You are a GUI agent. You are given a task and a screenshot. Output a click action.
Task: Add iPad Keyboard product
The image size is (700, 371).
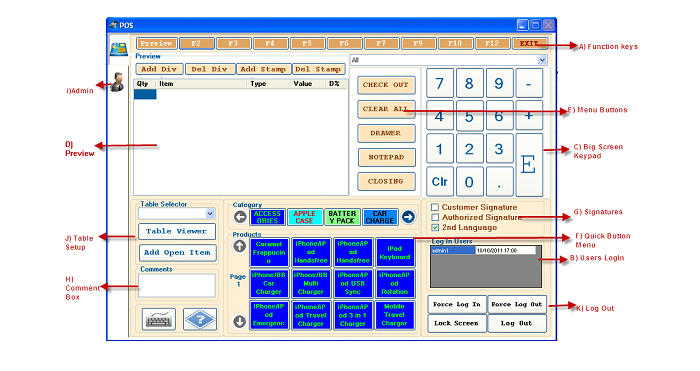coord(395,252)
